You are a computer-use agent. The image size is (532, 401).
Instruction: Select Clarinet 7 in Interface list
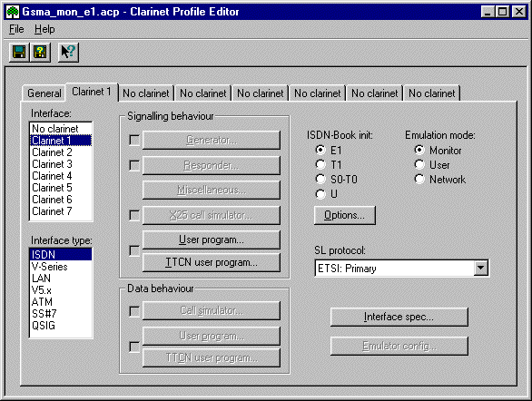(61, 211)
